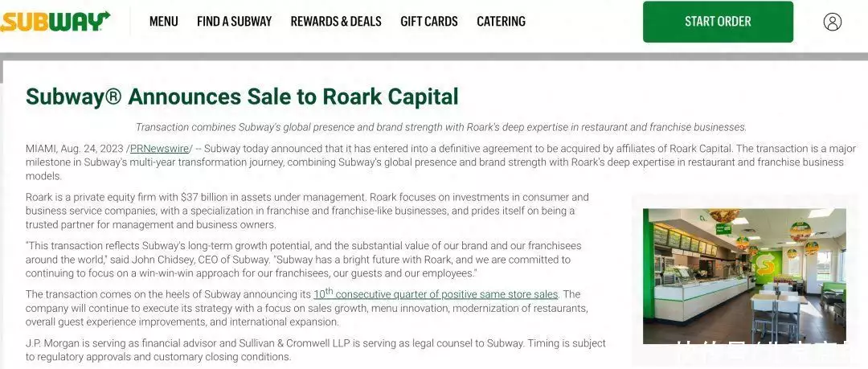Click the J.P. Morgan financial advisor paragraph
The width and height of the screenshot is (868, 369).
click(315, 350)
